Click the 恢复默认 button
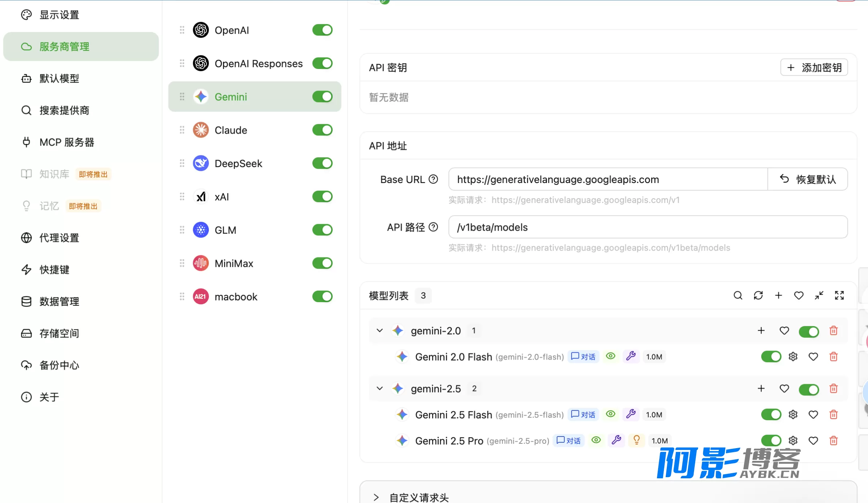Viewport: 868px width, 503px height. [x=808, y=179]
